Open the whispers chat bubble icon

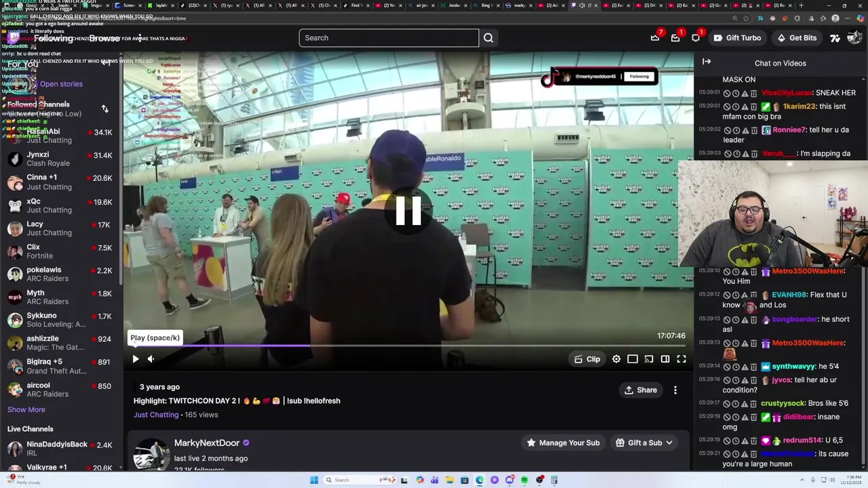(x=696, y=38)
